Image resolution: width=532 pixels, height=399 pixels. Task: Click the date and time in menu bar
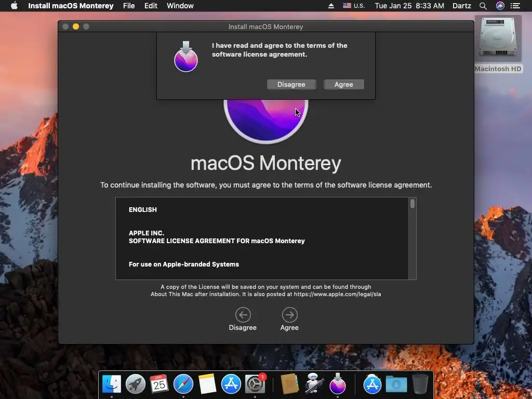(409, 6)
